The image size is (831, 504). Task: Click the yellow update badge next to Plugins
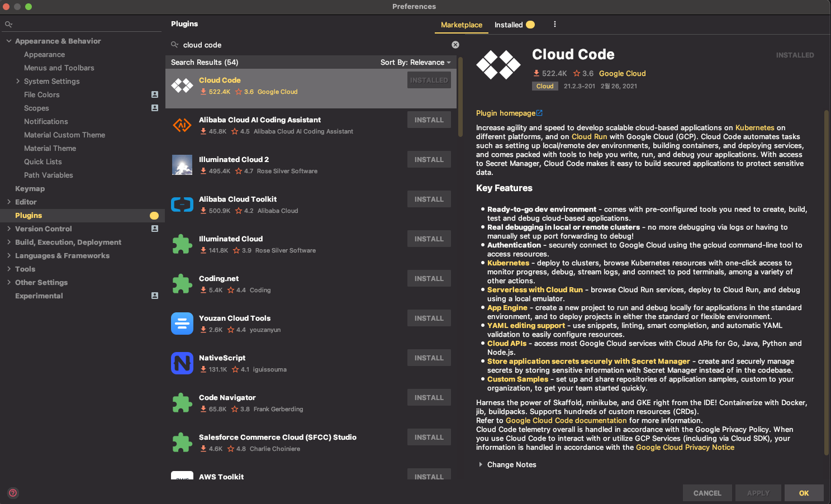point(154,216)
